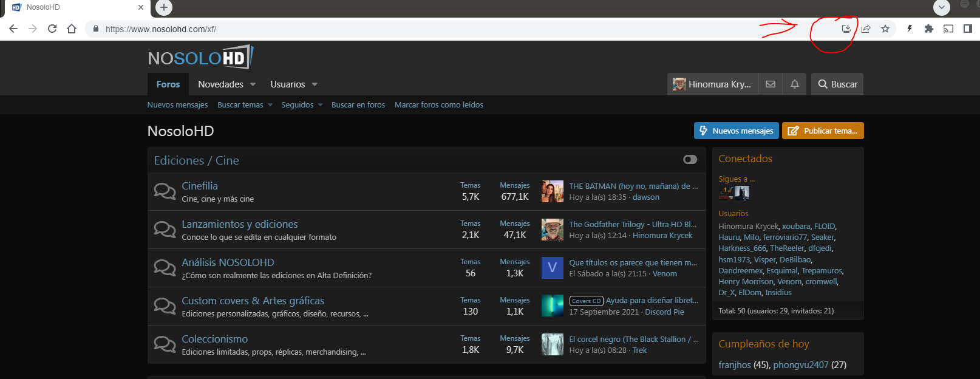The image size is (980, 379).
Task: Open the Usuarios tab
Action: click(x=288, y=84)
